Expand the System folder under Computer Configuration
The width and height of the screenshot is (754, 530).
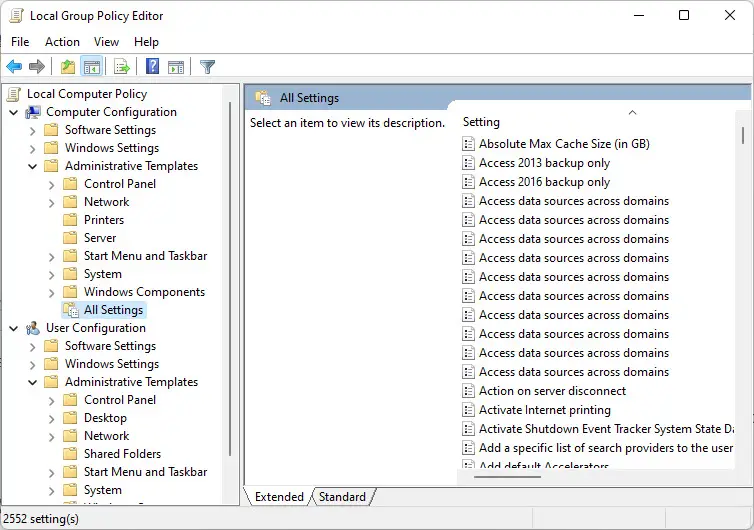point(52,274)
